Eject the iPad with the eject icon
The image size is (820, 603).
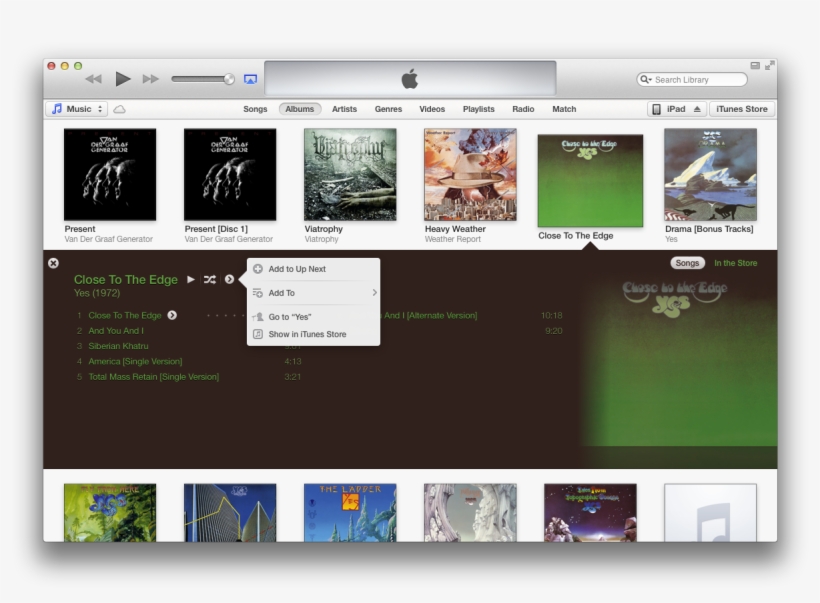697,109
